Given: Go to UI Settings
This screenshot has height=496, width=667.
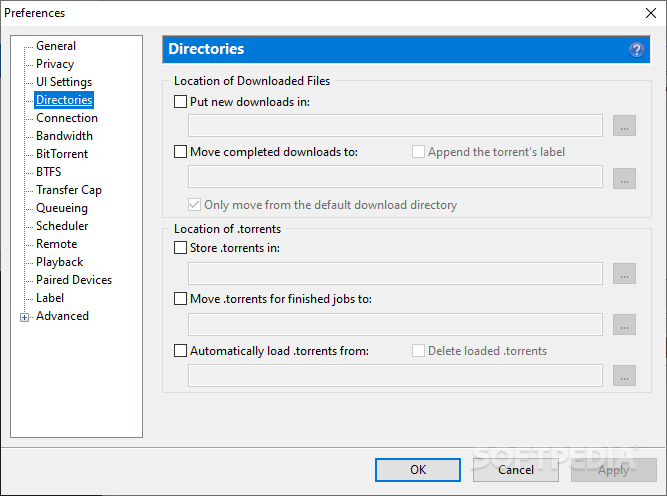Looking at the screenshot, I should pos(64,82).
